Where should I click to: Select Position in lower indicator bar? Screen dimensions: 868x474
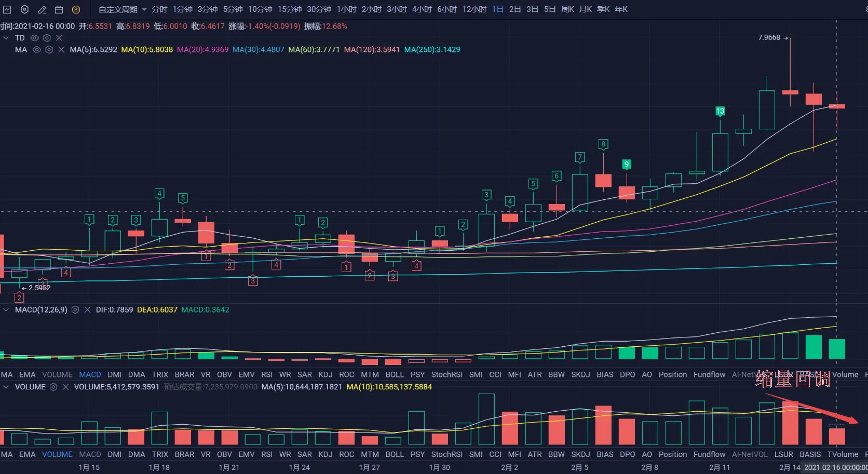(673, 454)
